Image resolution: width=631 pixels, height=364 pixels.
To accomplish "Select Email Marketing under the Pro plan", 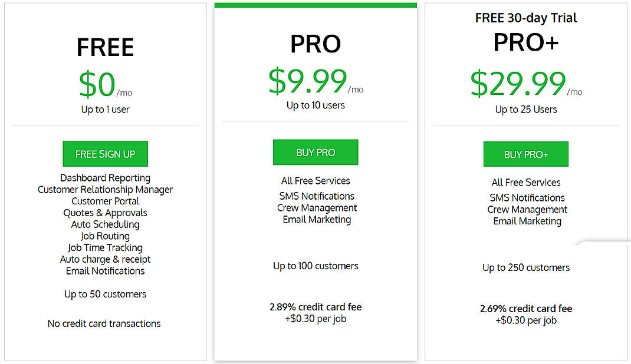I will (x=317, y=219).
